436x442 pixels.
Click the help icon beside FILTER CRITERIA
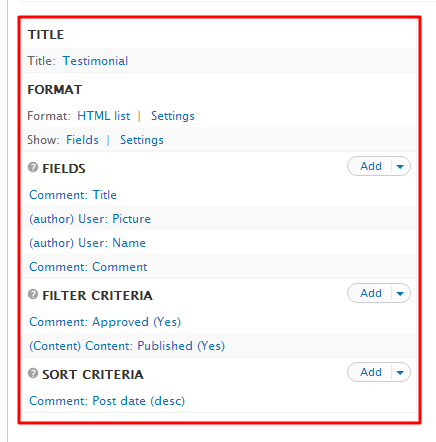click(x=33, y=294)
